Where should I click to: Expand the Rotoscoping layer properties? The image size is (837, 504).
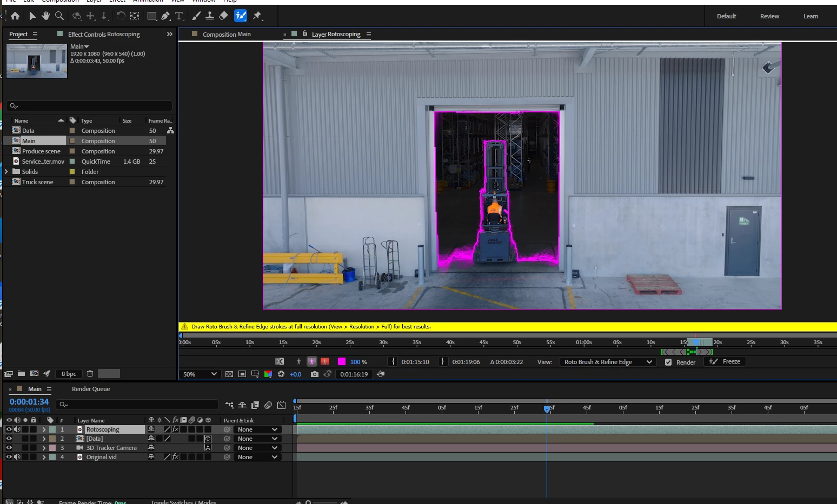pyautogui.click(x=44, y=429)
